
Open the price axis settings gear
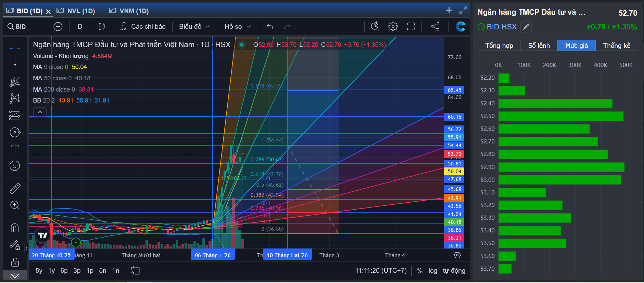457,255
